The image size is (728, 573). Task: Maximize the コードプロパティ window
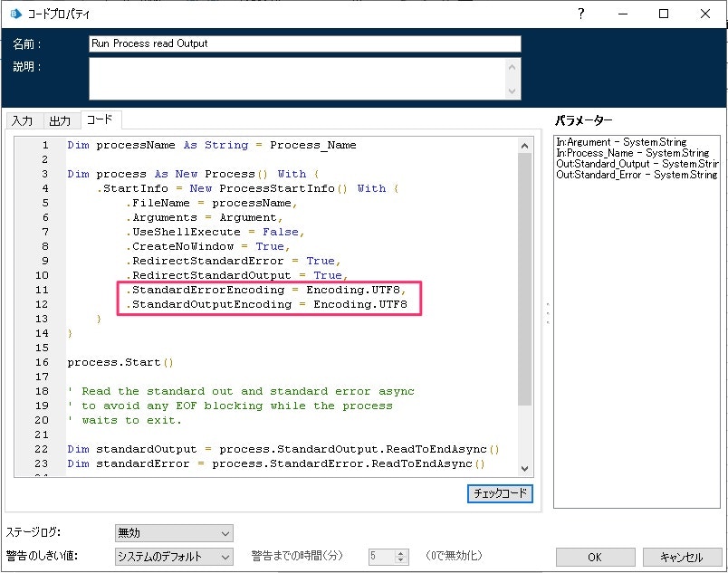pyautogui.click(x=664, y=14)
